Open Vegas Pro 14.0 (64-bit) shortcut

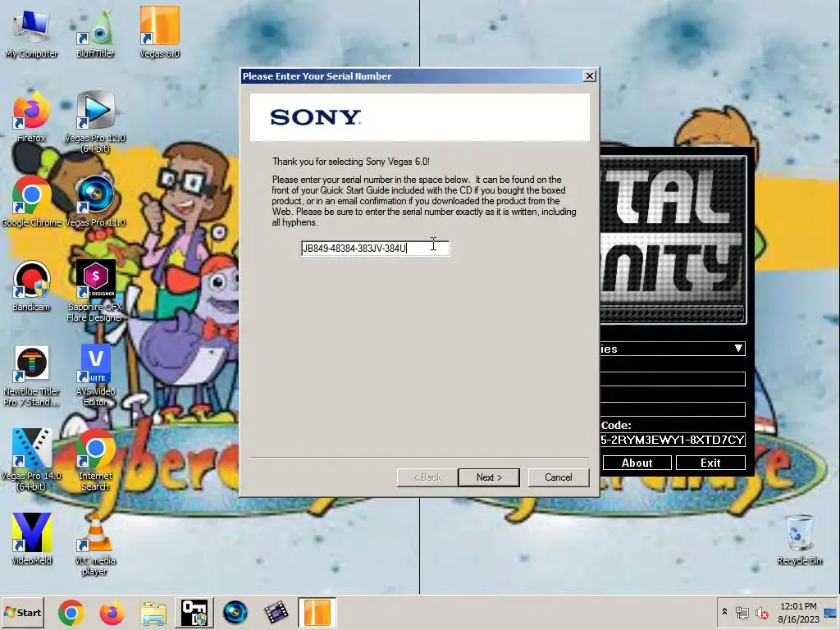(x=31, y=459)
